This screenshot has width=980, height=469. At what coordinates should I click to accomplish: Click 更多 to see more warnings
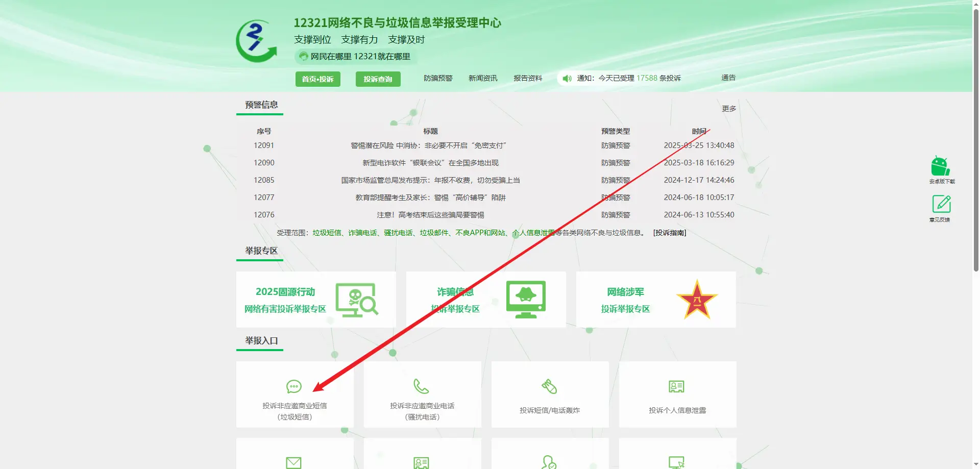pyautogui.click(x=729, y=109)
